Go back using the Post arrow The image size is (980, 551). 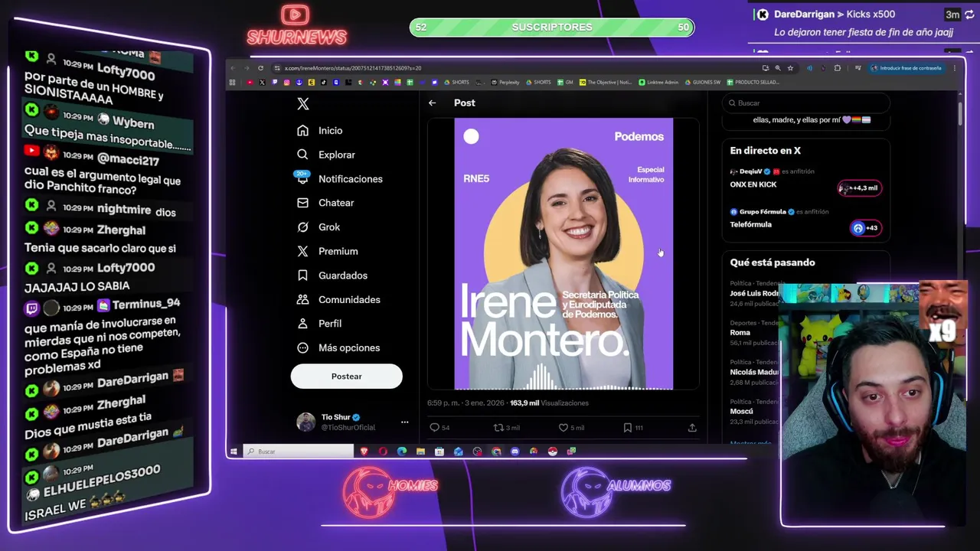point(432,103)
